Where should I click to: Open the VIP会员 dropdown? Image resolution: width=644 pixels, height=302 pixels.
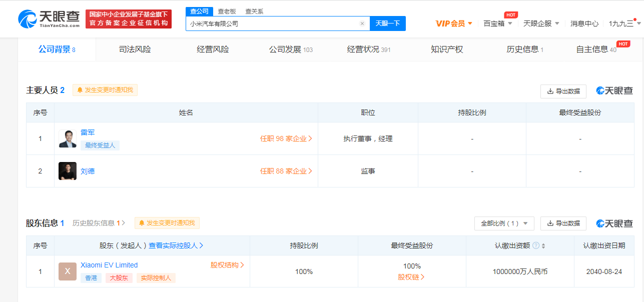click(454, 23)
